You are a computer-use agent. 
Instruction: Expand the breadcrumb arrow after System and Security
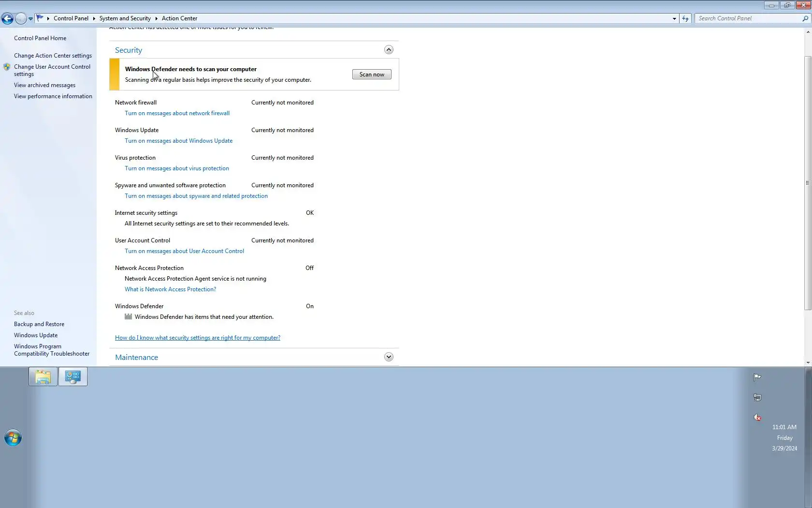tap(156, 18)
